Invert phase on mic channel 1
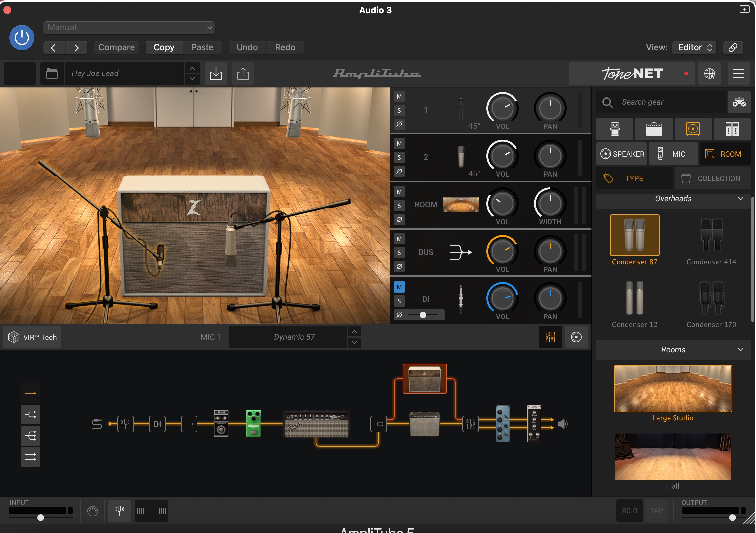Viewport: 756px width, 533px height. pyautogui.click(x=399, y=124)
